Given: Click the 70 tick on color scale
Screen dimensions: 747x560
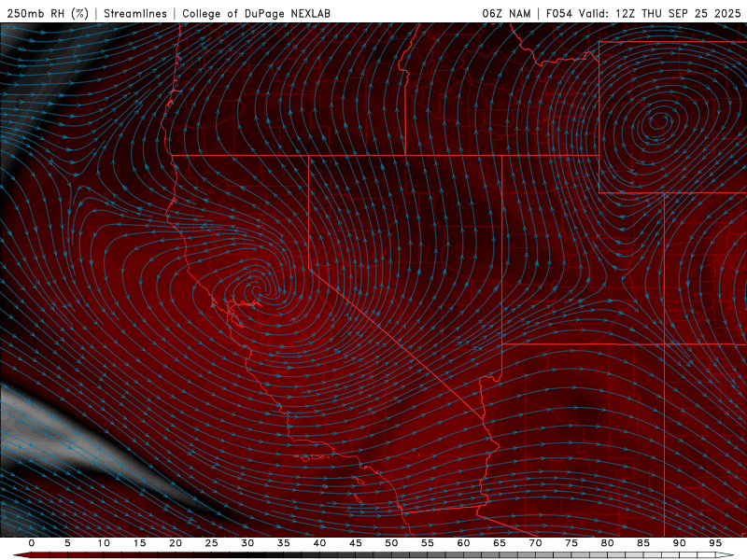Looking at the screenshot, I should [535, 543].
